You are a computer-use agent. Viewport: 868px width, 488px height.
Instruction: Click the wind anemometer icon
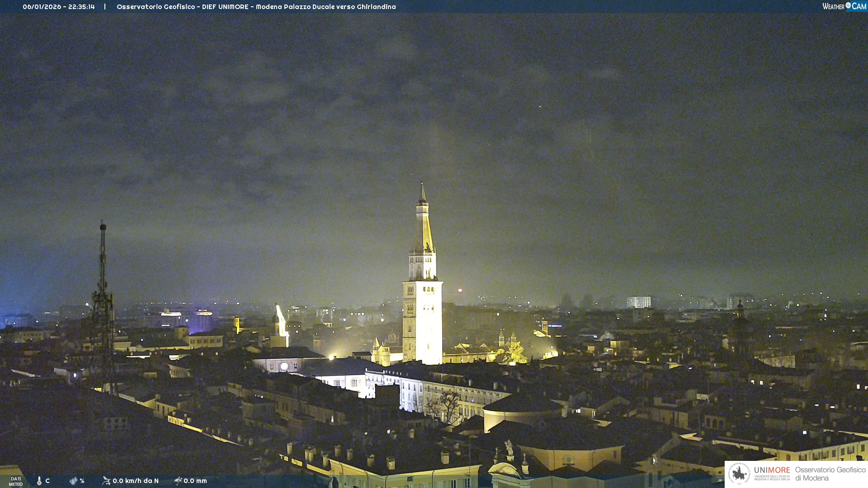pyautogui.click(x=106, y=481)
